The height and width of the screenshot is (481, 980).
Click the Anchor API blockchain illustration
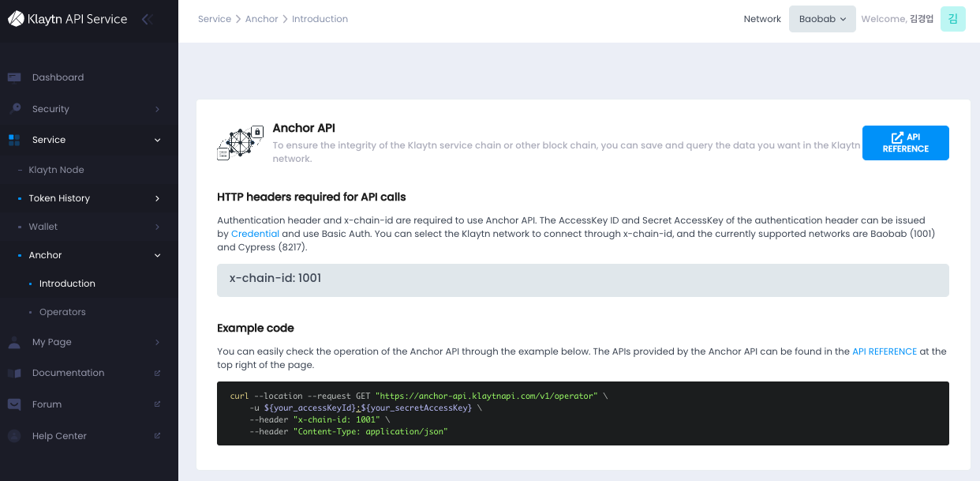(x=240, y=143)
